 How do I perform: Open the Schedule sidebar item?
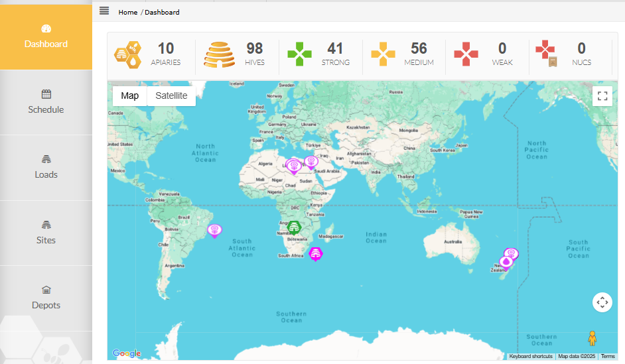click(x=46, y=102)
